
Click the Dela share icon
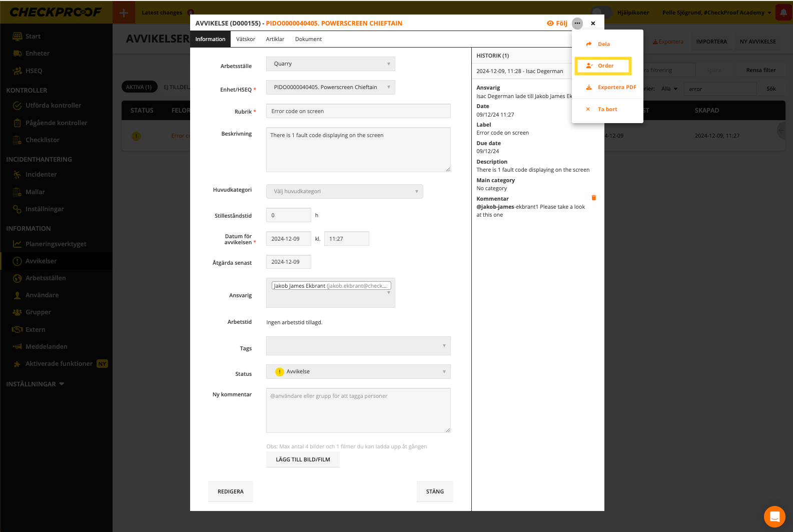(x=589, y=44)
